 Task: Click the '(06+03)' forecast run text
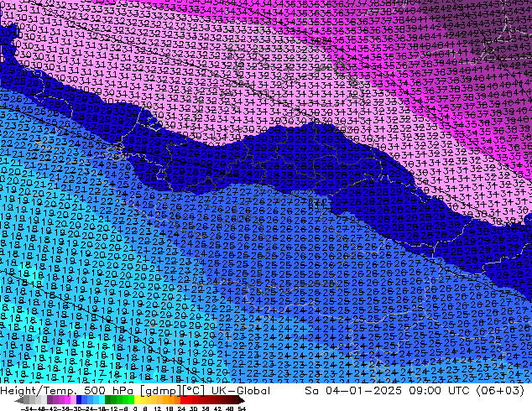(x=500, y=391)
